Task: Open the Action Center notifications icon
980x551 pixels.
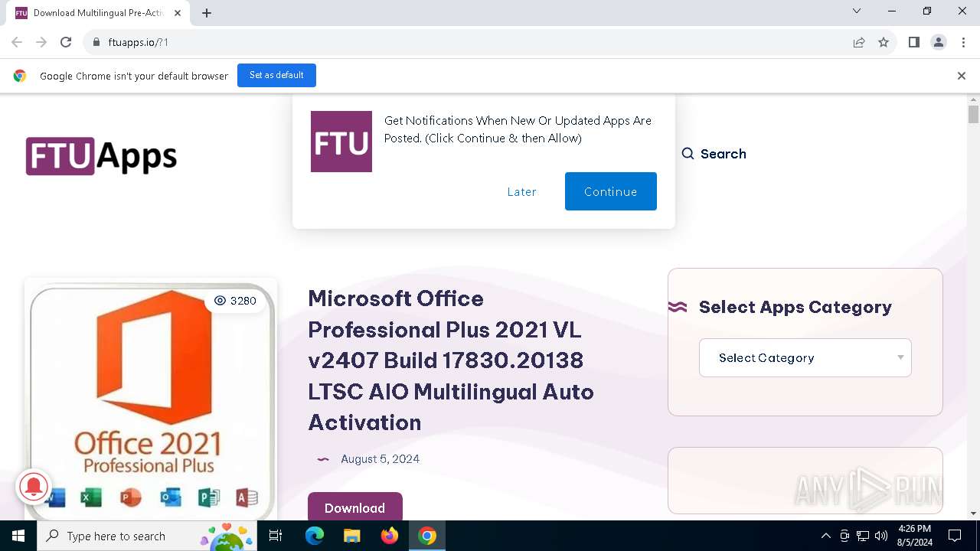Action: [955, 536]
